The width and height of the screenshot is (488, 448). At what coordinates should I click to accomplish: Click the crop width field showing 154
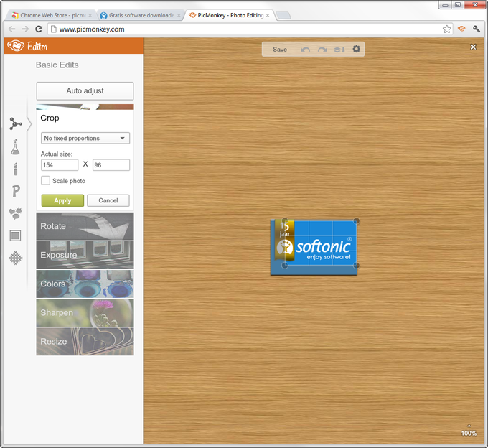point(60,165)
